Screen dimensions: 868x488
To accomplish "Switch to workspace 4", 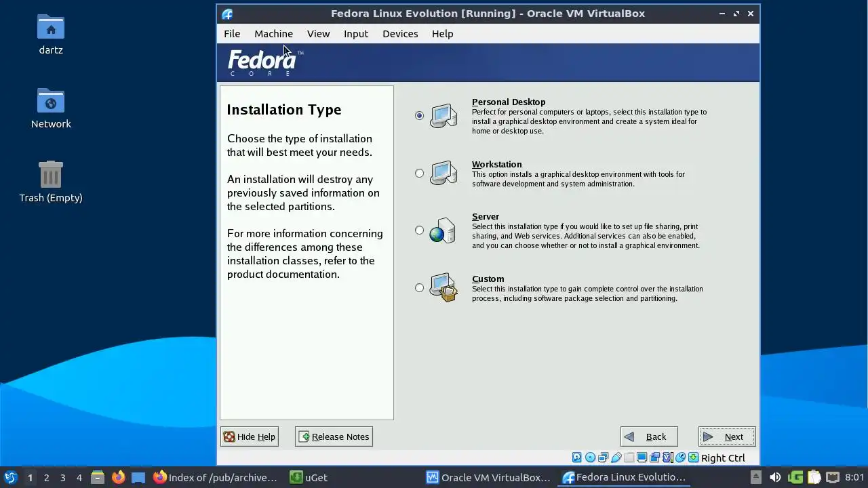I will point(79,477).
